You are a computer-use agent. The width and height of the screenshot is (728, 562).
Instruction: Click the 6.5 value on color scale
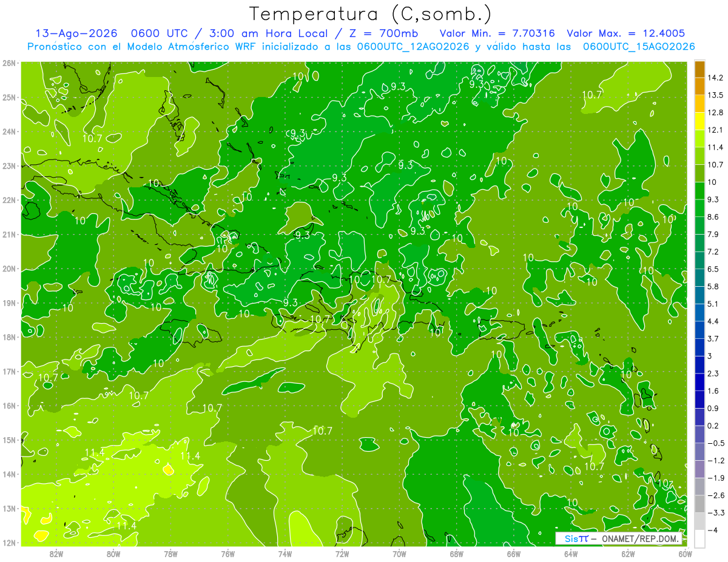click(713, 269)
